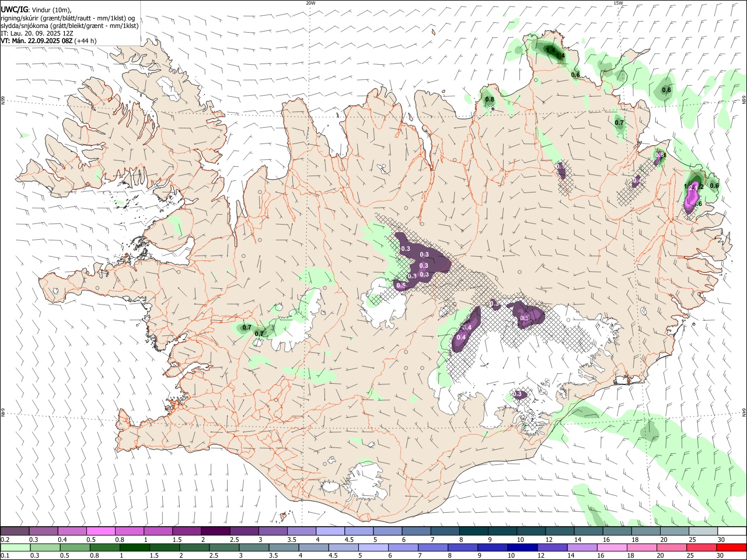This screenshot has width=747, height=560.
Task: Click the darkest purple swatch between 2 and 2.5
Action: pyautogui.click(x=215, y=531)
